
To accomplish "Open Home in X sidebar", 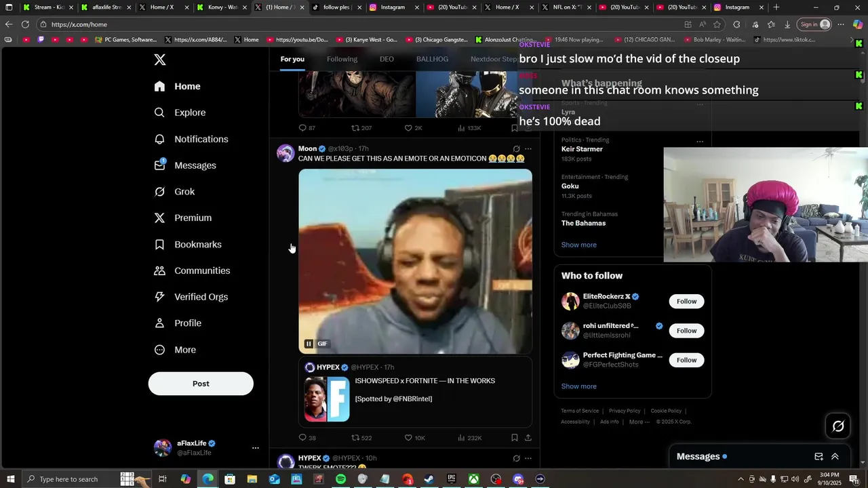I will pyautogui.click(x=177, y=86).
